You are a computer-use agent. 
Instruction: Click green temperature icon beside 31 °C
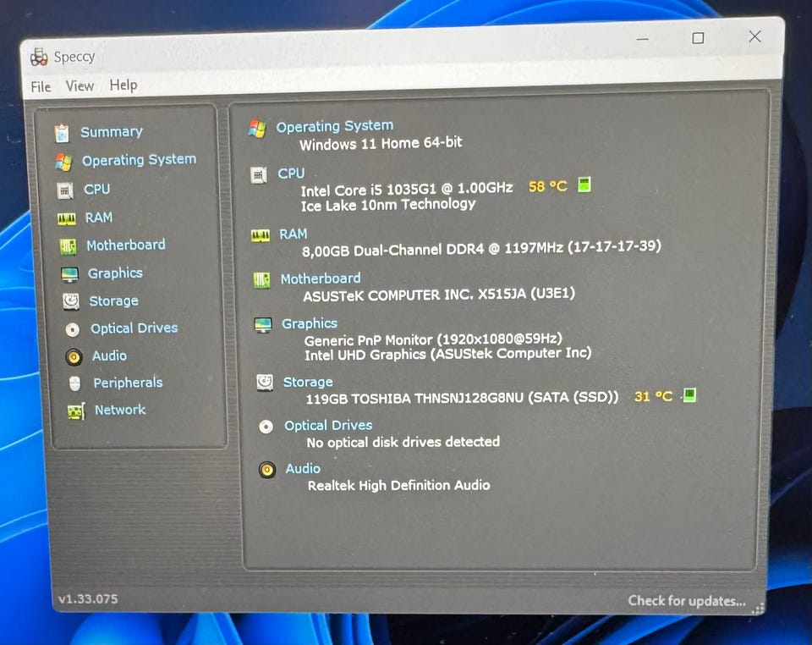[689, 394]
